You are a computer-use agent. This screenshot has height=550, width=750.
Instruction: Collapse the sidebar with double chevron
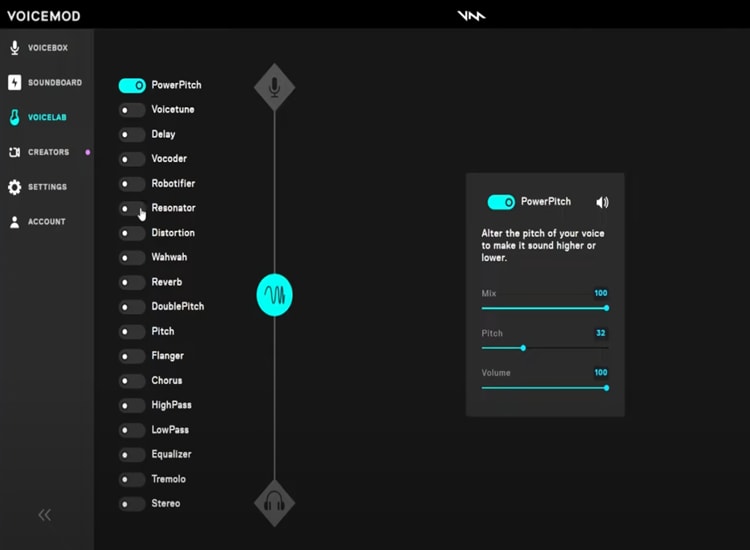pos(44,515)
